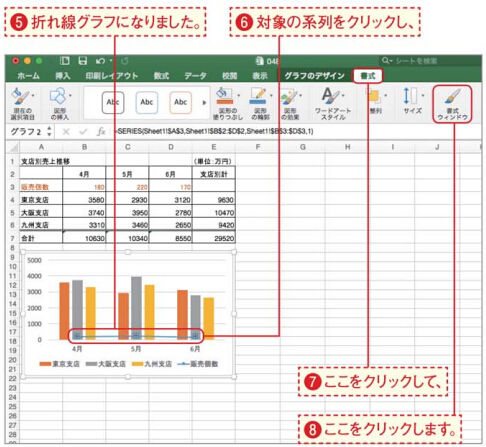Click the greyed Redo icon
This screenshot has width=486, height=447.
(125, 61)
